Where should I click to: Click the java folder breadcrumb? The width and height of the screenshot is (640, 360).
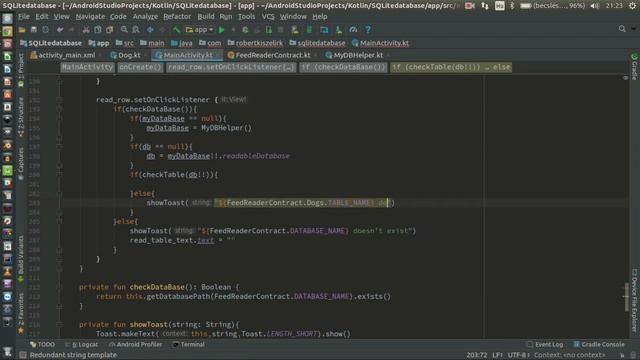[x=182, y=43]
